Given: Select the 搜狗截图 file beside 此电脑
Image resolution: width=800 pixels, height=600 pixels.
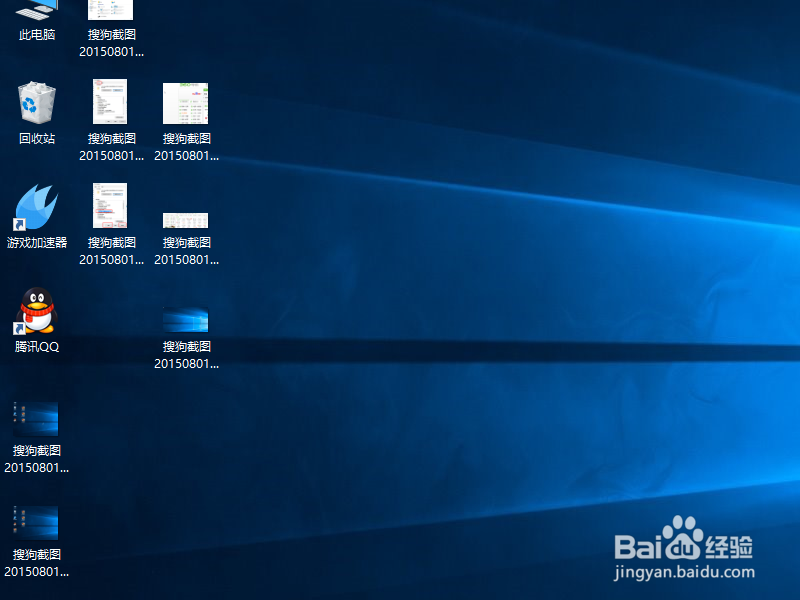Looking at the screenshot, I should point(111,29).
